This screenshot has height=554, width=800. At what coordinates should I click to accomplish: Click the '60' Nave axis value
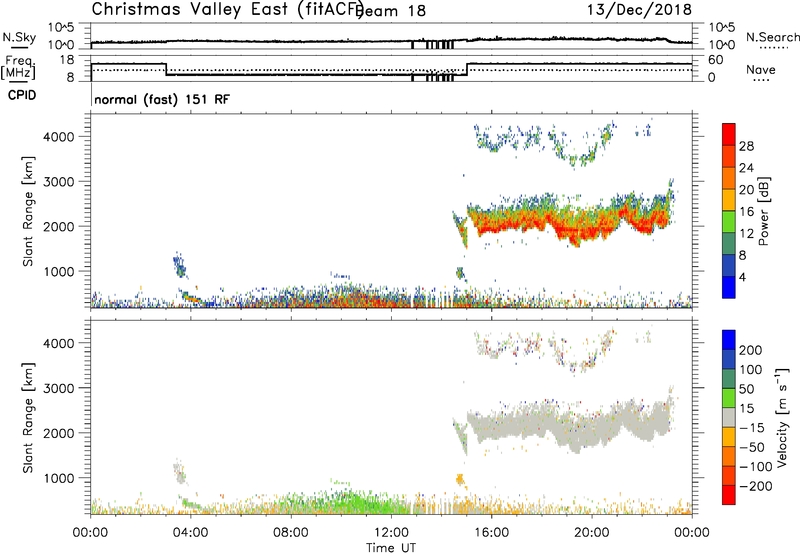click(716, 60)
